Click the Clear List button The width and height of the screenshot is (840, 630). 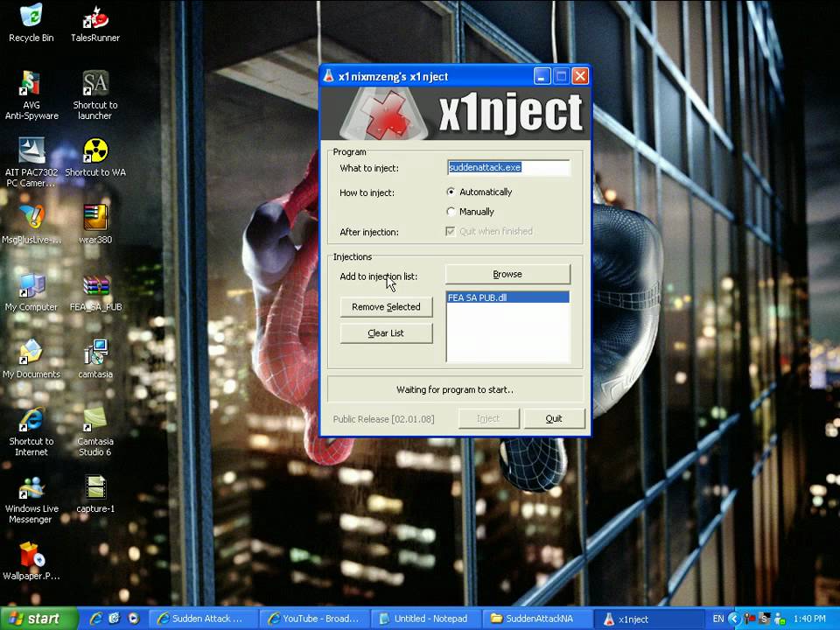click(386, 333)
